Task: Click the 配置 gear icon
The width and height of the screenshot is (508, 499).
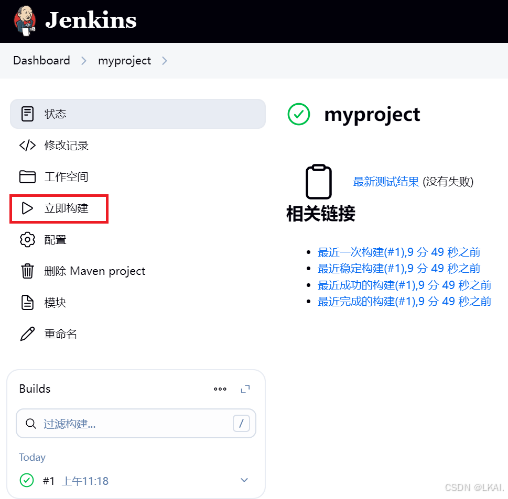Action: tap(27, 240)
